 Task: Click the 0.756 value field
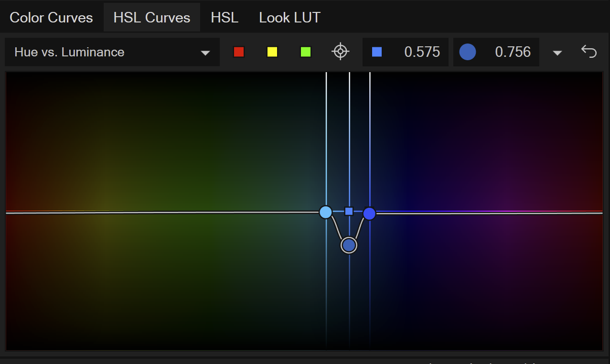point(513,52)
